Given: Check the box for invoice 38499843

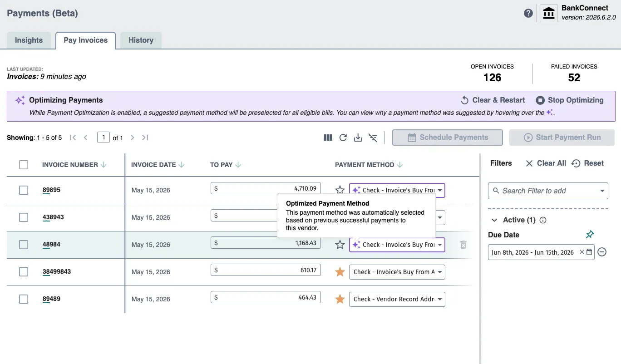Looking at the screenshot, I should coord(24,272).
